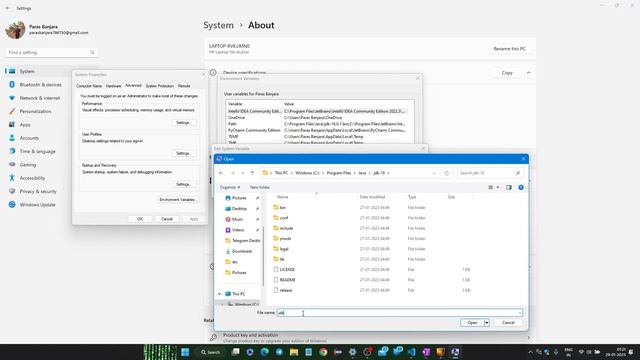
Task: Copy device specifications
Action: pos(507,73)
